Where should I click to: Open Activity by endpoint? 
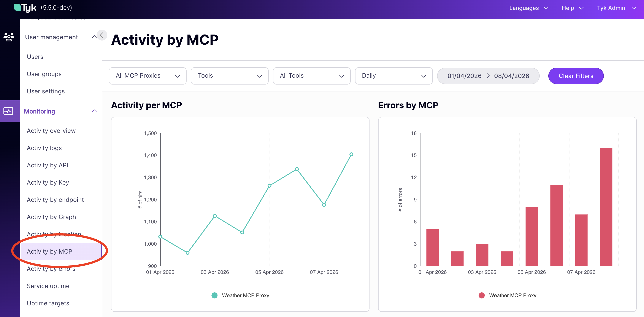55,200
